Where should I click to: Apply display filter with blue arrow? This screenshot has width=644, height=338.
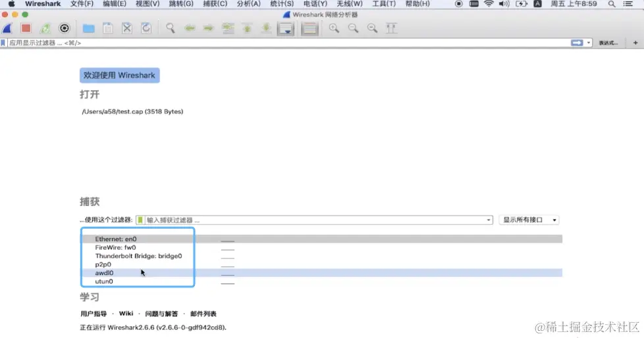tap(577, 43)
